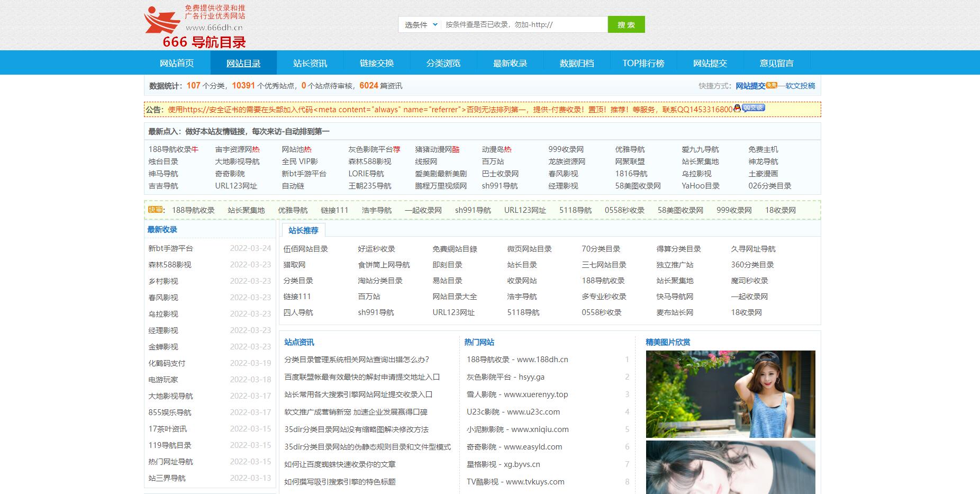Image resolution: width=980 pixels, height=494 pixels.
Task: Open the TOP排行榜 nav item
Action: point(643,63)
